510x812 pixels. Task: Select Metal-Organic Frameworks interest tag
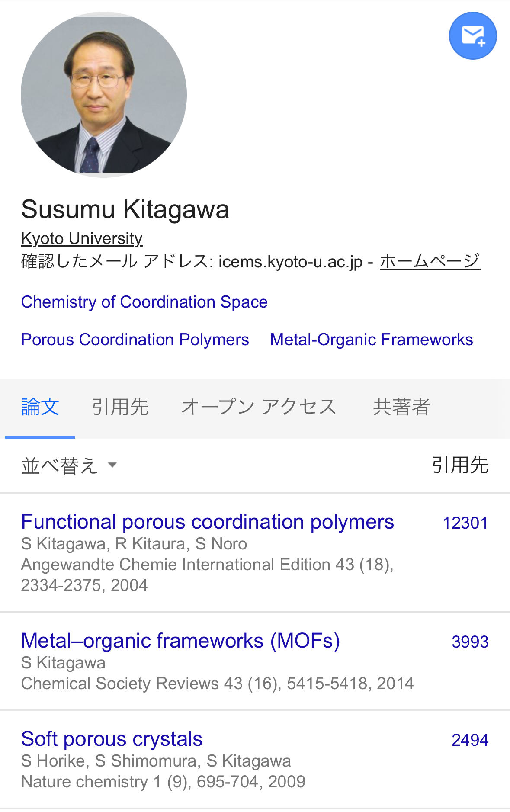tap(371, 340)
